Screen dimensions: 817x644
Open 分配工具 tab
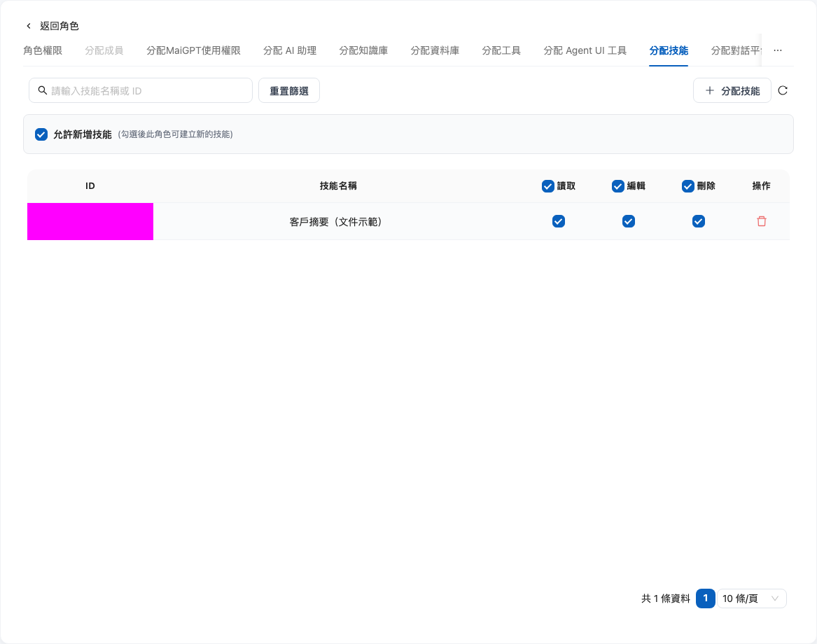pos(501,50)
